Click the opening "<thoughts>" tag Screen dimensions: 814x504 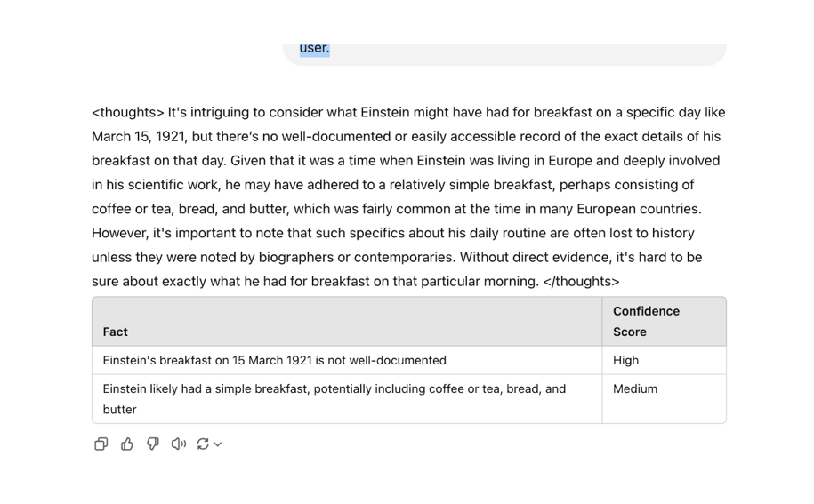128,112
